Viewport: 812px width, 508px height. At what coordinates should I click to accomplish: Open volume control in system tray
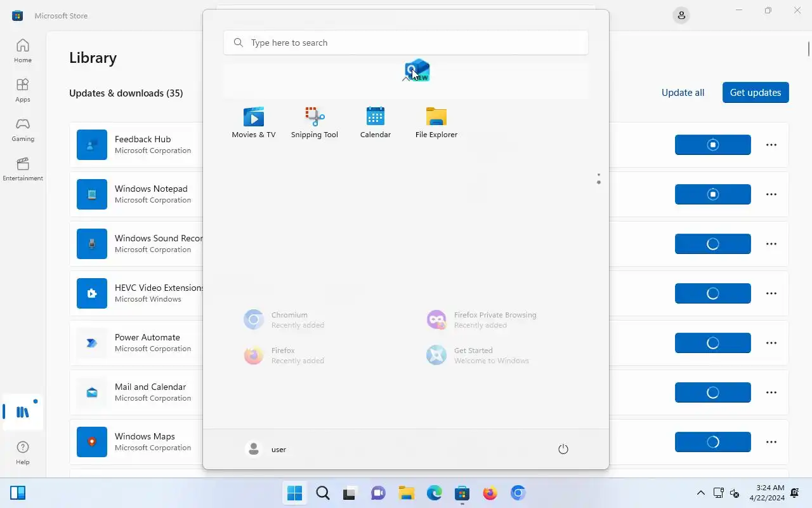(735, 493)
